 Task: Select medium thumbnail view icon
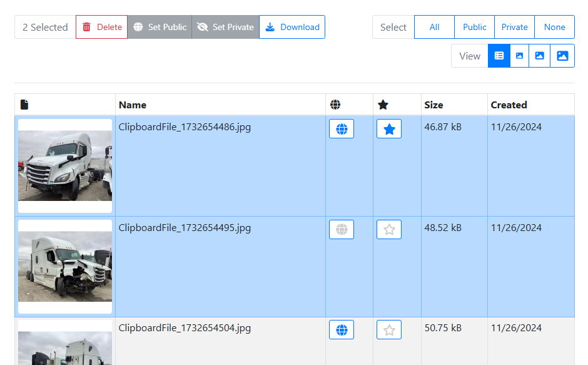tap(539, 56)
